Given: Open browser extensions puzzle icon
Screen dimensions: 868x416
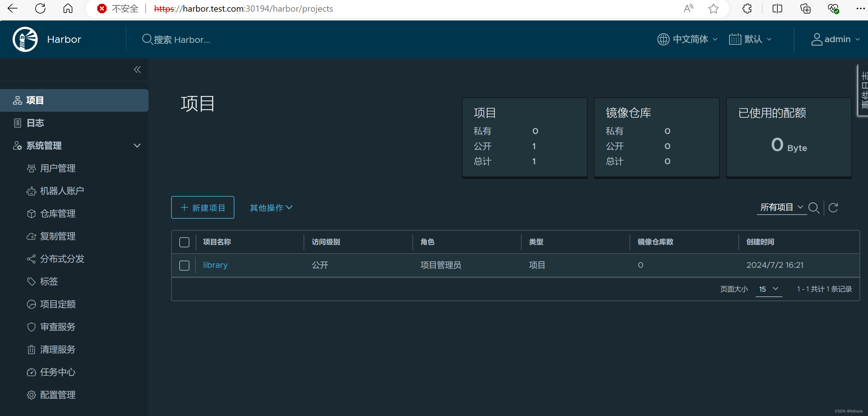Looking at the screenshot, I should pos(747,8).
